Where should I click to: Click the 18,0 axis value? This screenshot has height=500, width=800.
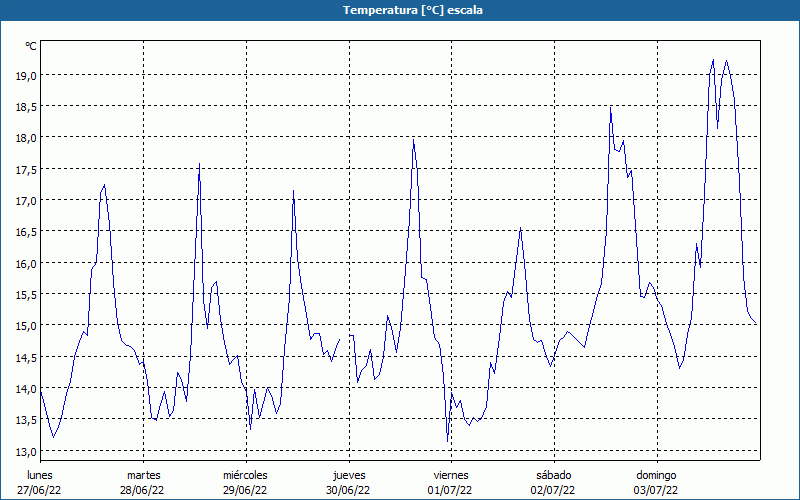click(x=26, y=138)
